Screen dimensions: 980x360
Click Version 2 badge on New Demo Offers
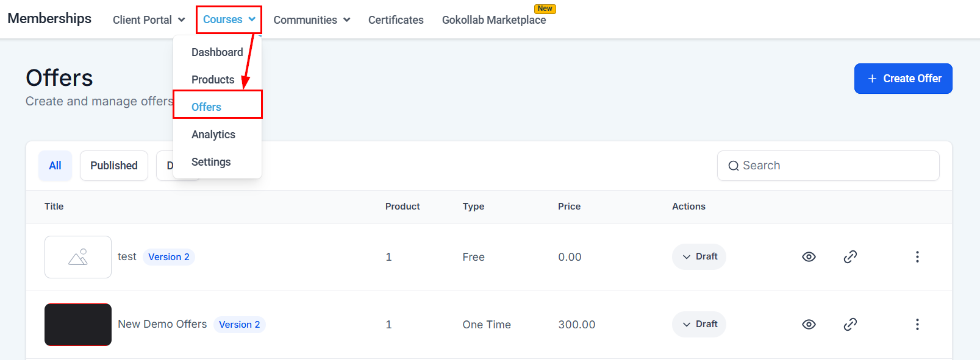[240, 325]
